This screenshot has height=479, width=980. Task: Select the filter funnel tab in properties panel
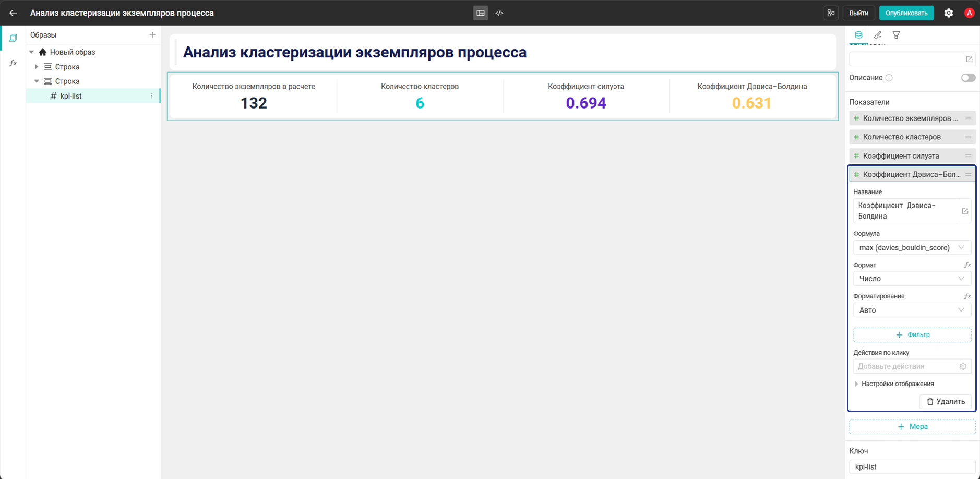pyautogui.click(x=896, y=35)
